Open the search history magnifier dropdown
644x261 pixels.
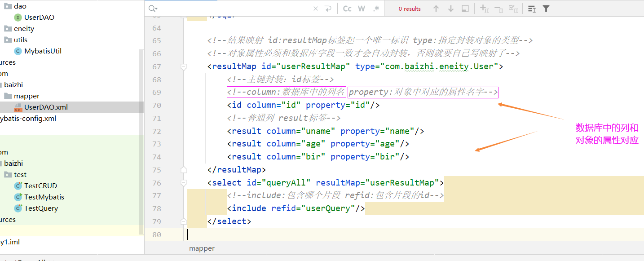[x=153, y=9]
